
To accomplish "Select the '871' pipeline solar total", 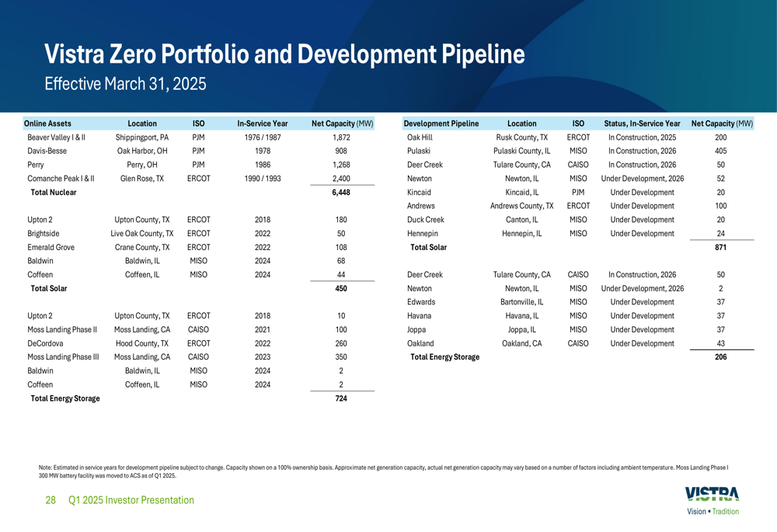I will point(720,247).
